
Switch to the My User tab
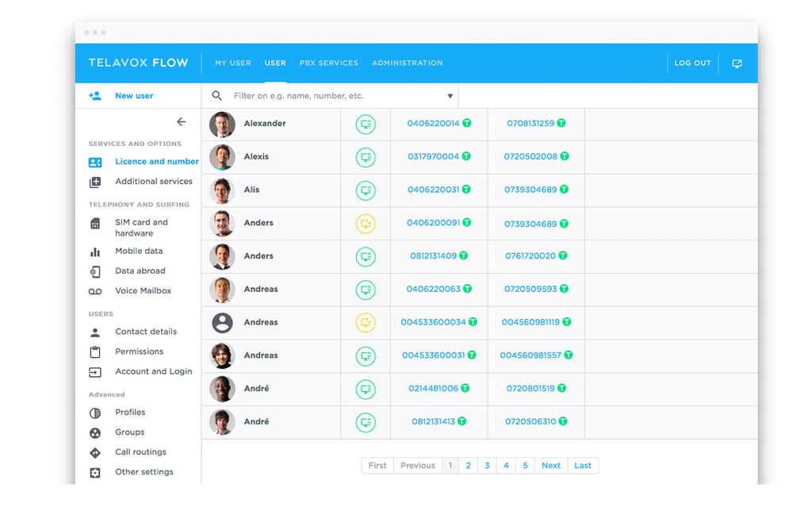pos(233,63)
